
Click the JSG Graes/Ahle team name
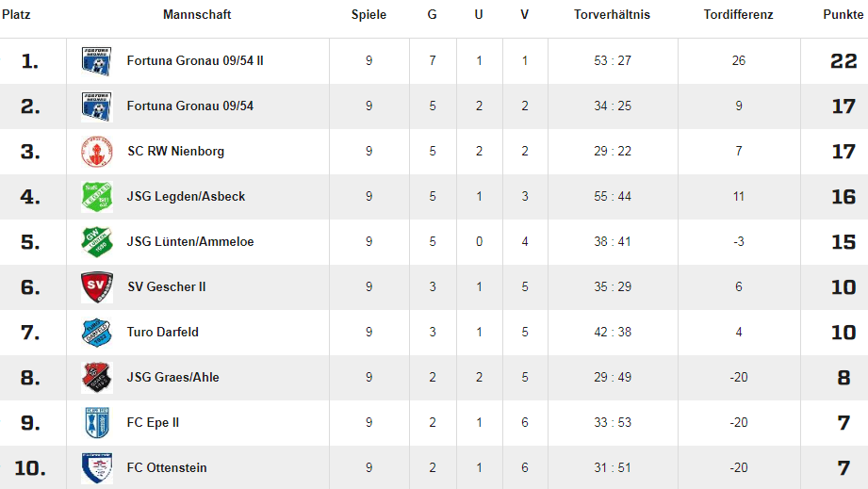coord(172,378)
